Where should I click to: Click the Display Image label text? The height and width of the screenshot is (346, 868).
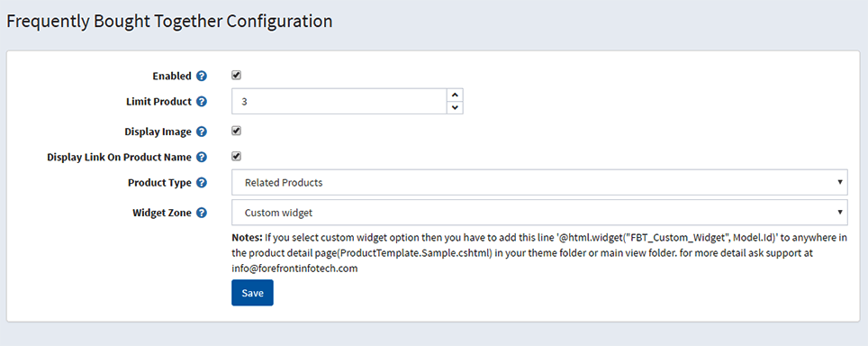(x=158, y=132)
